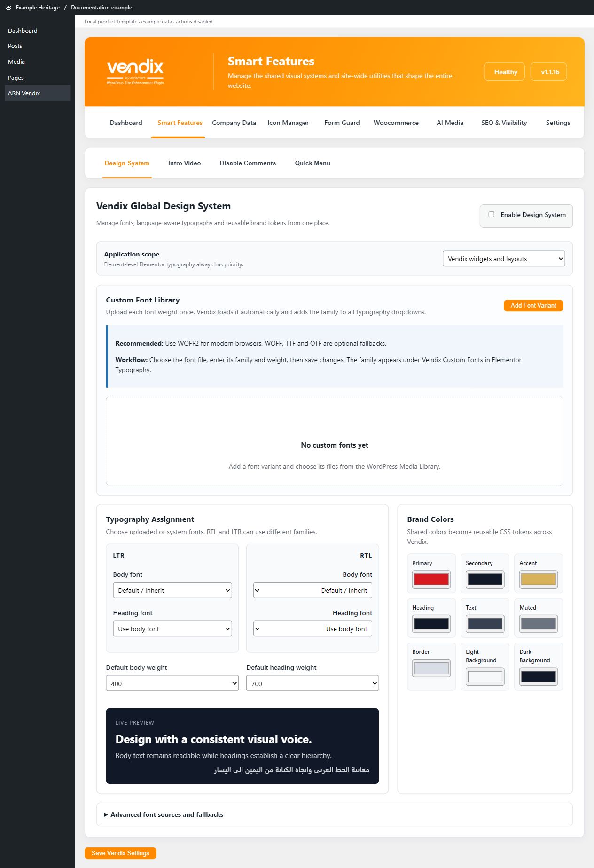Pick the Dark Background color swatch

click(539, 676)
